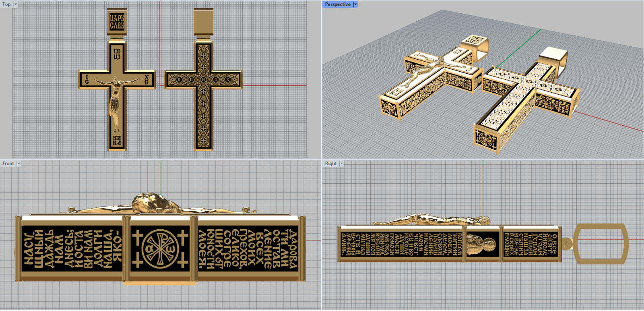Click the НИКА inscription at the crucifix bottom
The width and height of the screenshot is (644, 311).
[117, 141]
